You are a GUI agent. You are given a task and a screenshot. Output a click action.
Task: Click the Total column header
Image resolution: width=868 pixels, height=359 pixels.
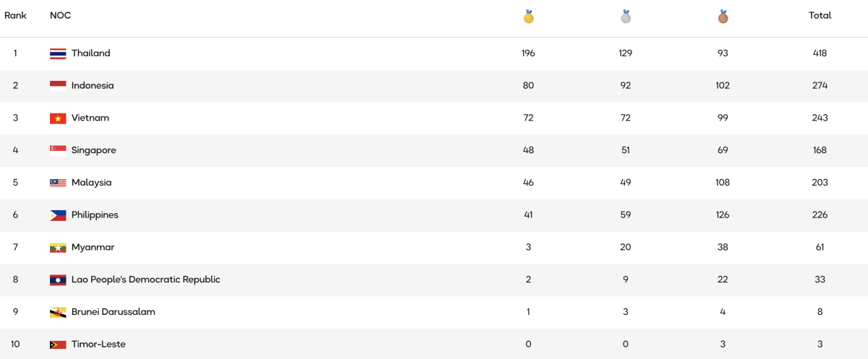[x=820, y=15]
